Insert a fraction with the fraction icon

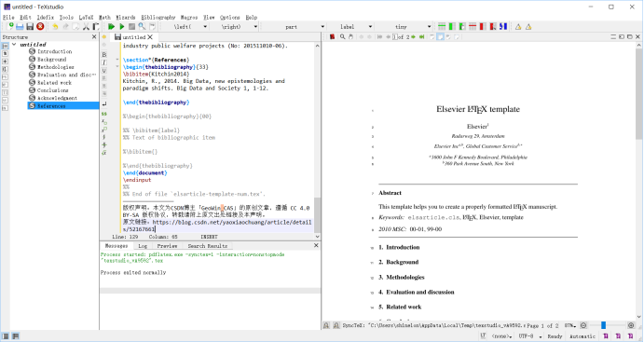click(104, 137)
